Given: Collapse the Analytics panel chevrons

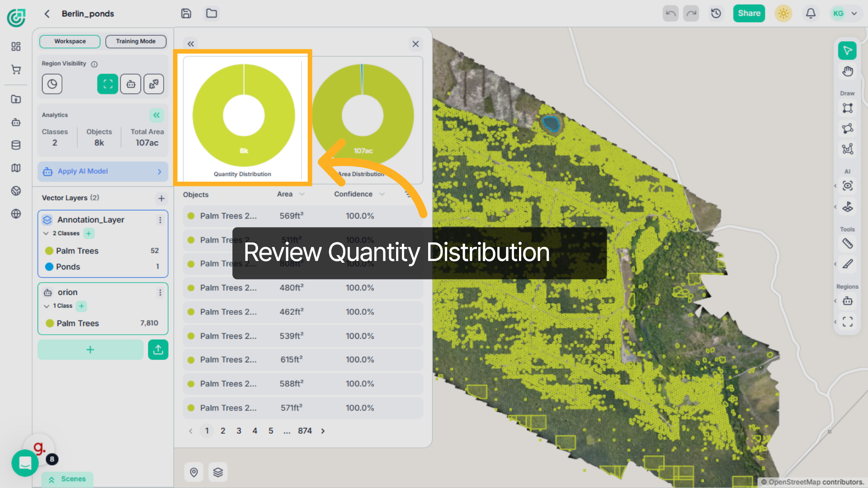Looking at the screenshot, I should click(156, 115).
